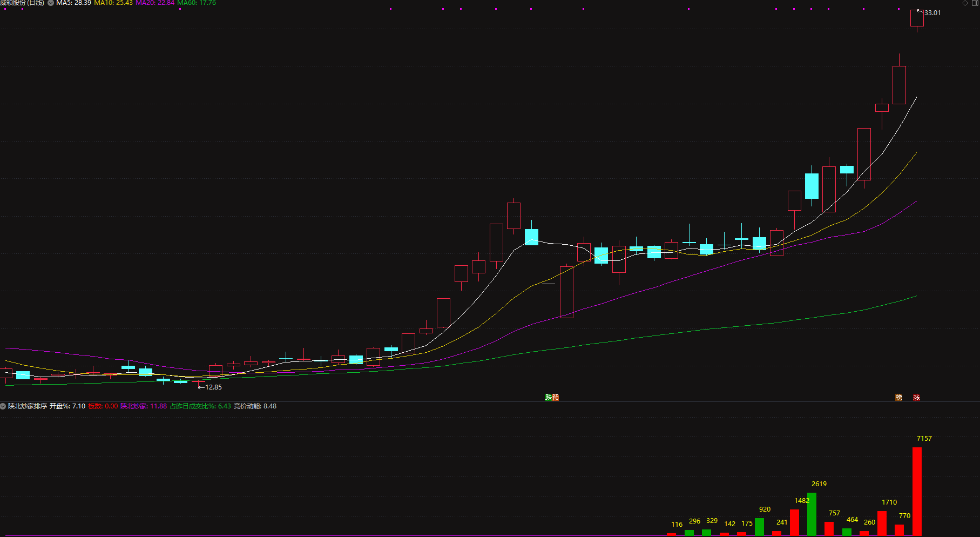
Task: Select the yellow MA10 label
Action: click(x=113, y=3)
